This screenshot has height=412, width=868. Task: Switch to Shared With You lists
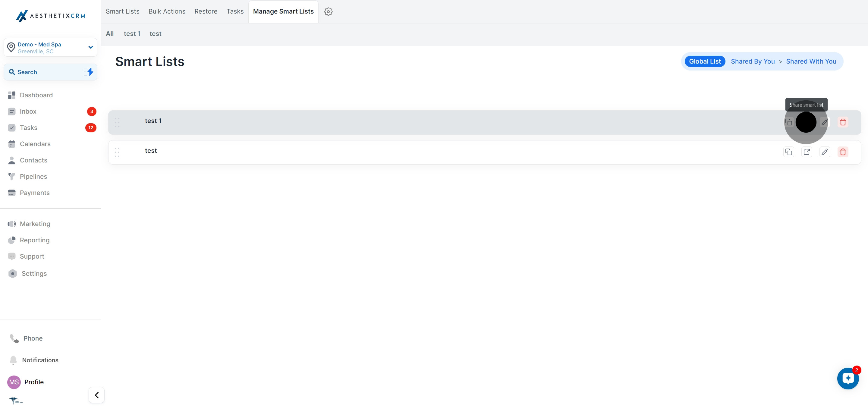click(811, 61)
